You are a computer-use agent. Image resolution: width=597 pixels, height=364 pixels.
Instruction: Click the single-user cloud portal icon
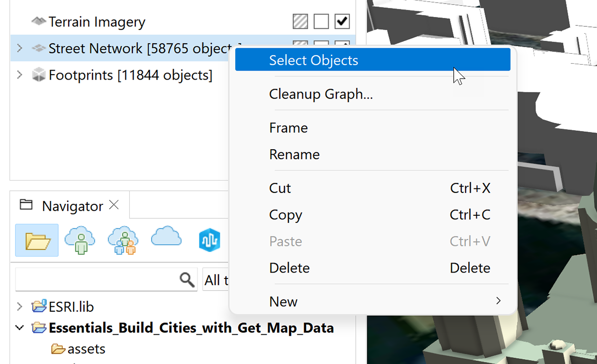[80, 240]
